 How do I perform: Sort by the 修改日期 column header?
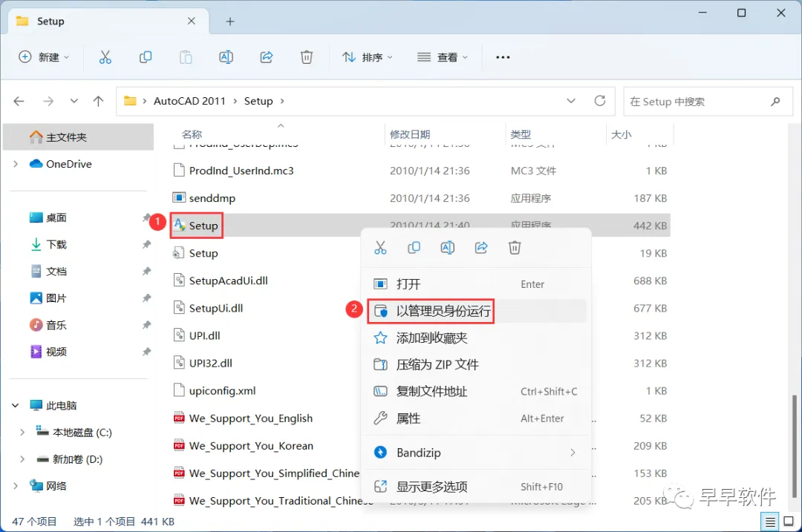[410, 134]
